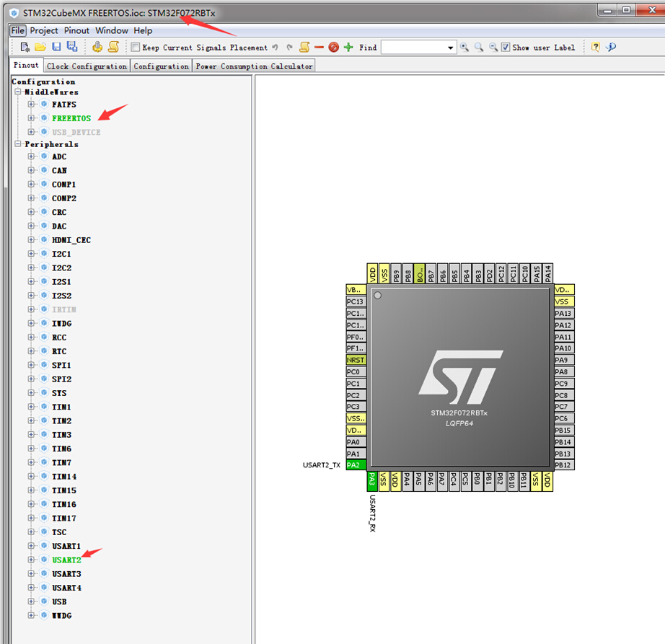Click inside the Find input field
Image resolution: width=665 pixels, height=644 pixels.
(x=414, y=48)
